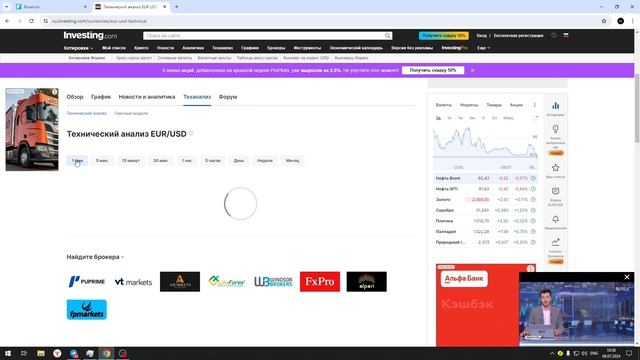Viewport: 640px width, 360px height.
Task: Open the bell alerts sidebar icon
Action: 556,219
